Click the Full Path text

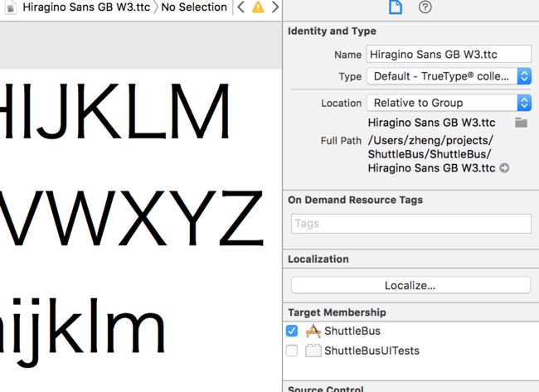[x=431, y=154]
